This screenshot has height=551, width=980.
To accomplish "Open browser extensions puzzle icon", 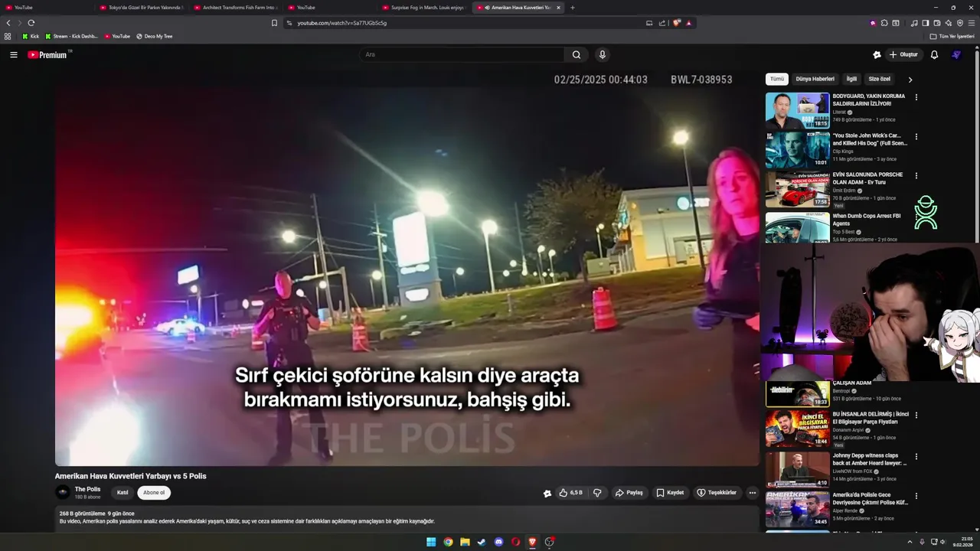I will tap(884, 23).
